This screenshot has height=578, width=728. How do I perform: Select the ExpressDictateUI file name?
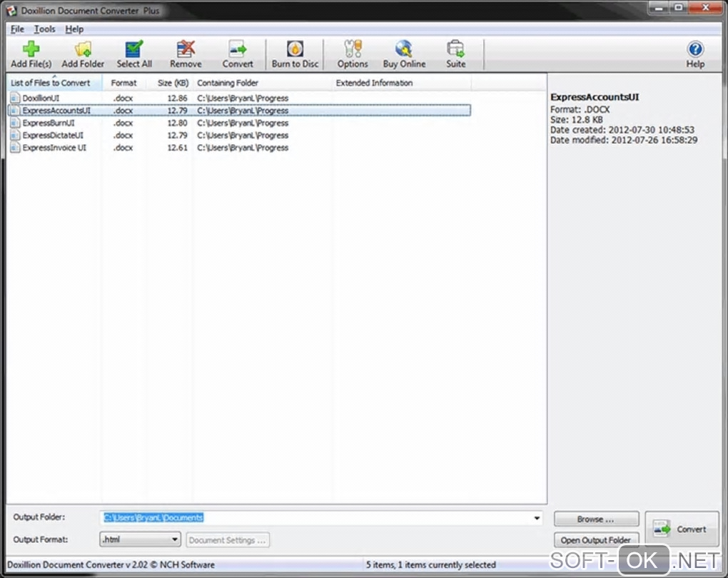pyautogui.click(x=53, y=135)
